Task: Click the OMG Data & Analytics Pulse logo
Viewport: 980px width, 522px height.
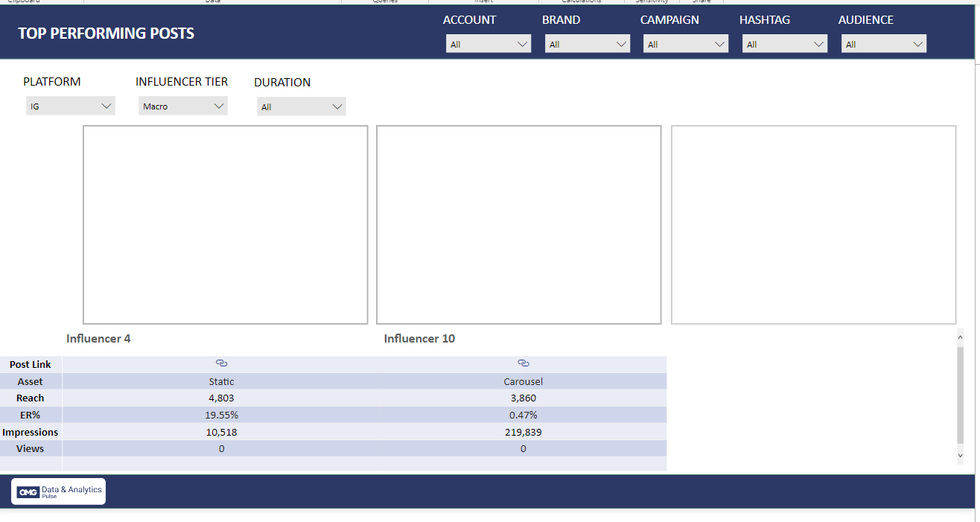Action: (58, 491)
